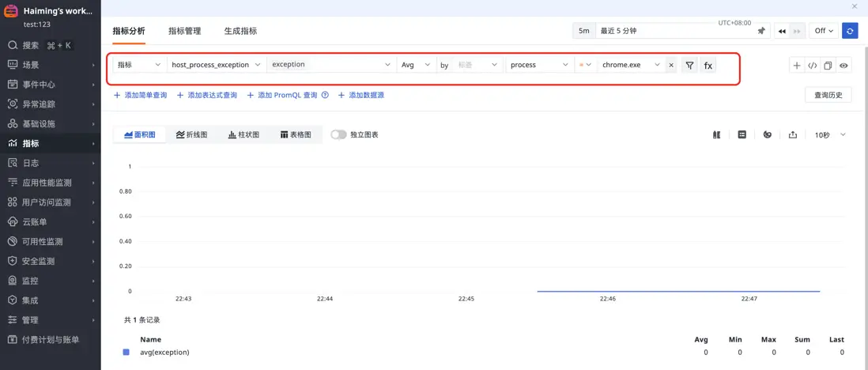Click the blue avg(exception) legend swatch

[x=126, y=352]
